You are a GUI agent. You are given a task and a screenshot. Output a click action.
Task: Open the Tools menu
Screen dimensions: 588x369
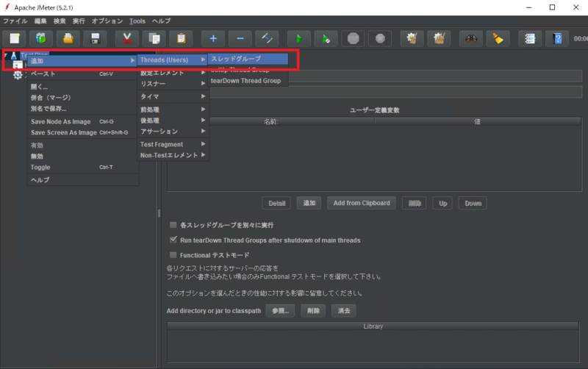point(137,21)
